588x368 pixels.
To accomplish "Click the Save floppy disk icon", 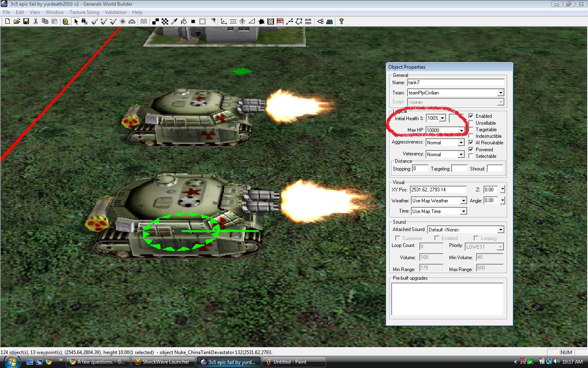I will click(26, 21).
